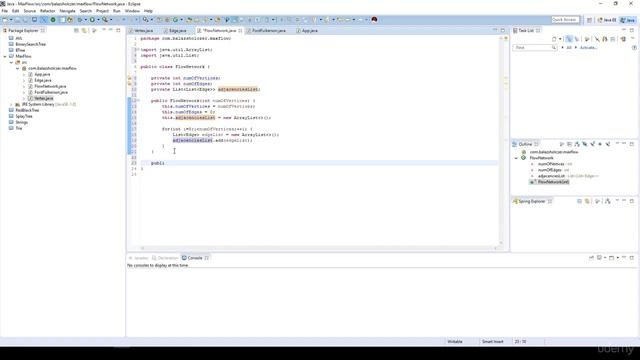This screenshot has height=360, width=640.
Task: Select the SplayTree project
Action: coord(24,116)
